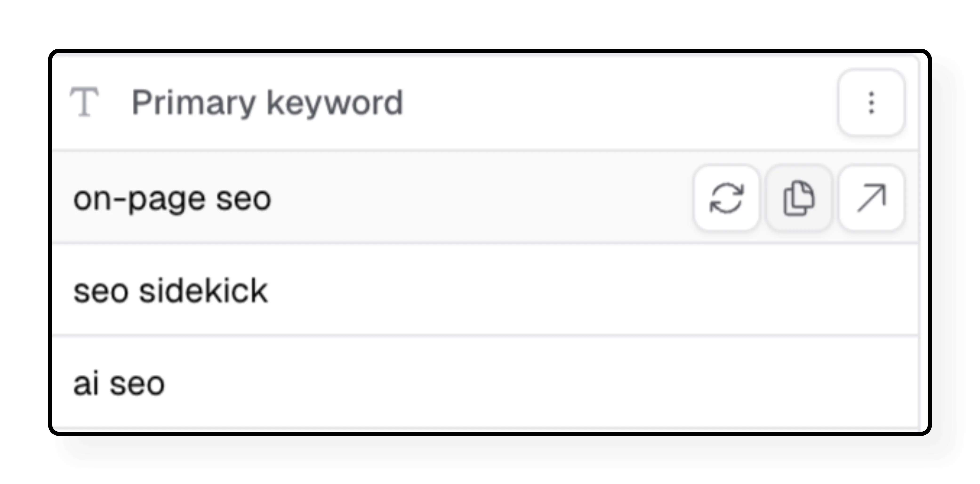The width and height of the screenshot is (980, 484).
Task: Select the ai seo keyword
Action: (x=119, y=383)
